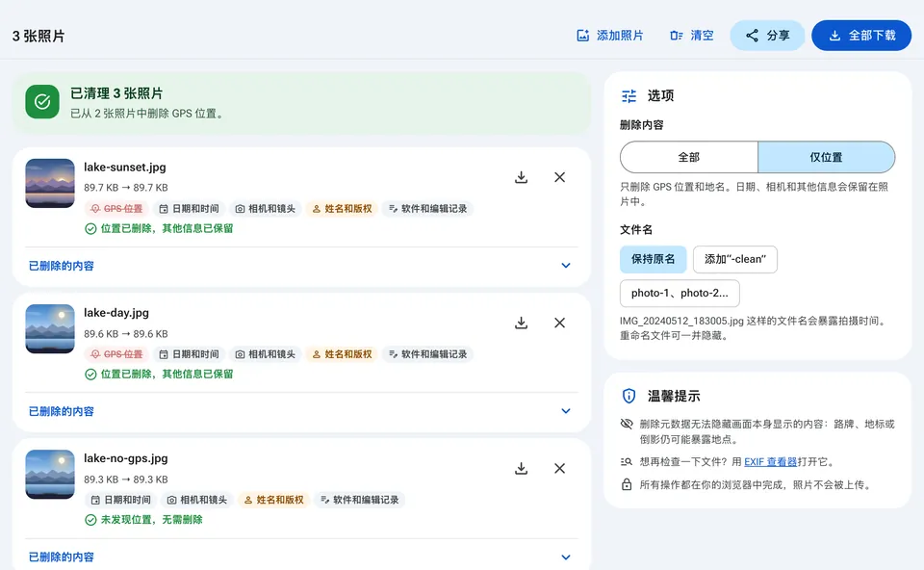
Task: Download the lake-day.jpg file
Action: (x=521, y=323)
